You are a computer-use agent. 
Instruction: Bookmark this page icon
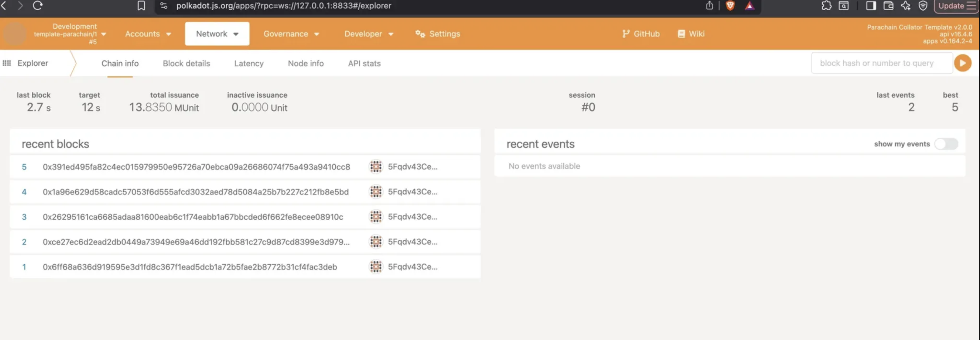click(141, 6)
